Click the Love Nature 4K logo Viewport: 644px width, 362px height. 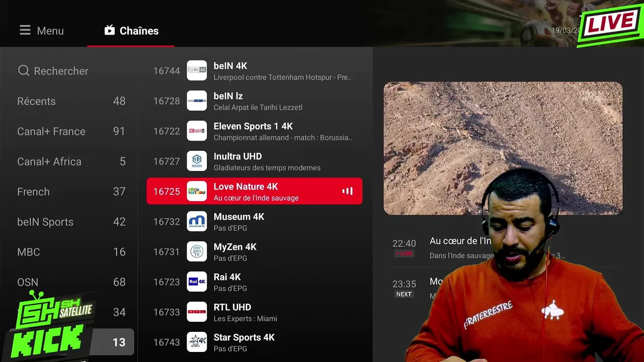[x=197, y=191]
